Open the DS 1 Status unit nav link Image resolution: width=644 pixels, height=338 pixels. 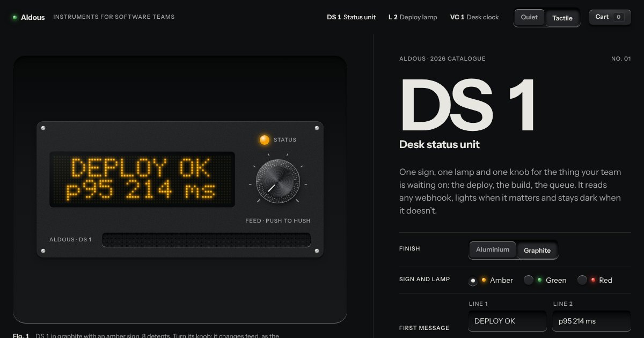[352, 17]
